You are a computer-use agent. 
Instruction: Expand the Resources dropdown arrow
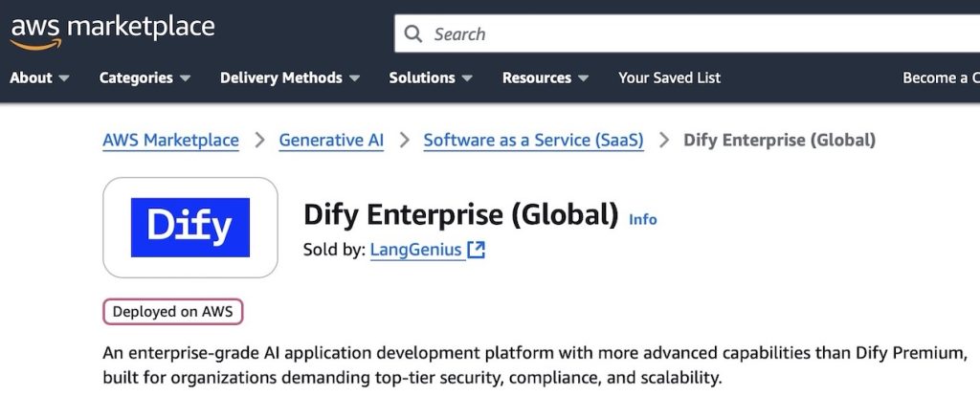tap(583, 78)
